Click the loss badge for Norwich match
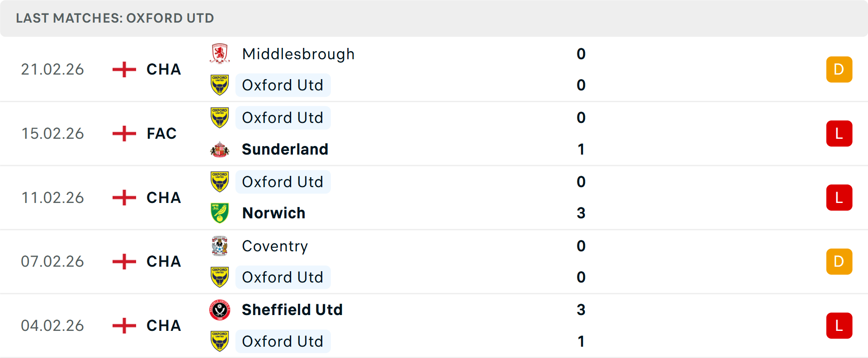The height and width of the screenshot is (358, 868). (x=839, y=198)
